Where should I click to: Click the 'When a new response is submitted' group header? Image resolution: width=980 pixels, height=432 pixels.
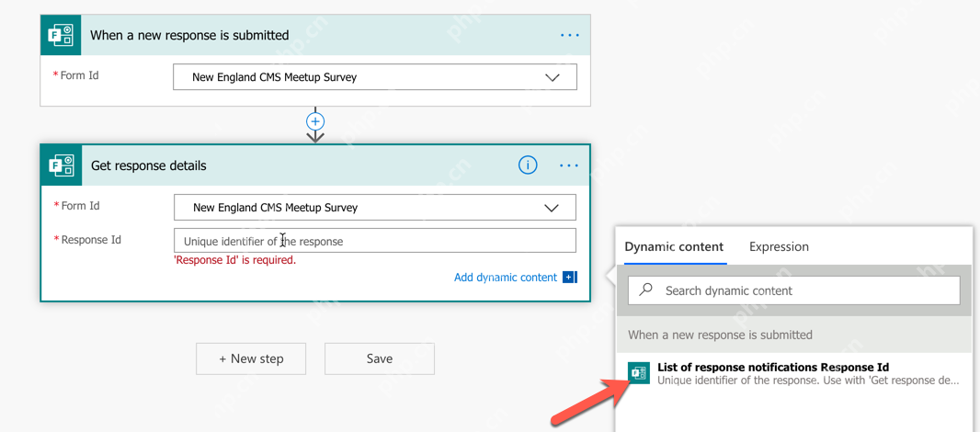pyautogui.click(x=794, y=335)
